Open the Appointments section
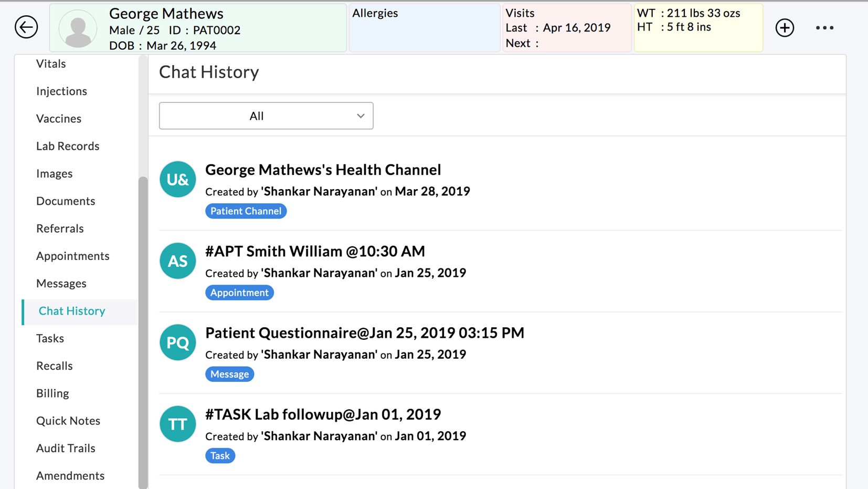The width and height of the screenshot is (868, 489). [73, 256]
